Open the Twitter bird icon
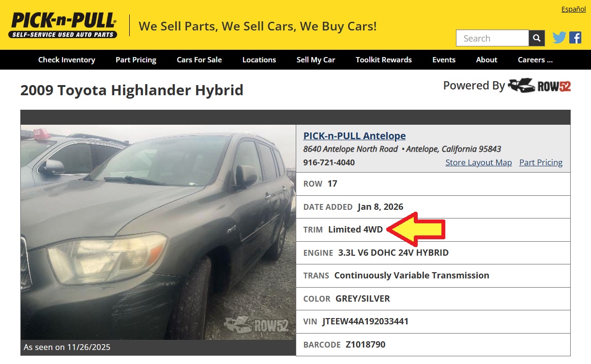The width and height of the screenshot is (591, 364). click(x=559, y=38)
